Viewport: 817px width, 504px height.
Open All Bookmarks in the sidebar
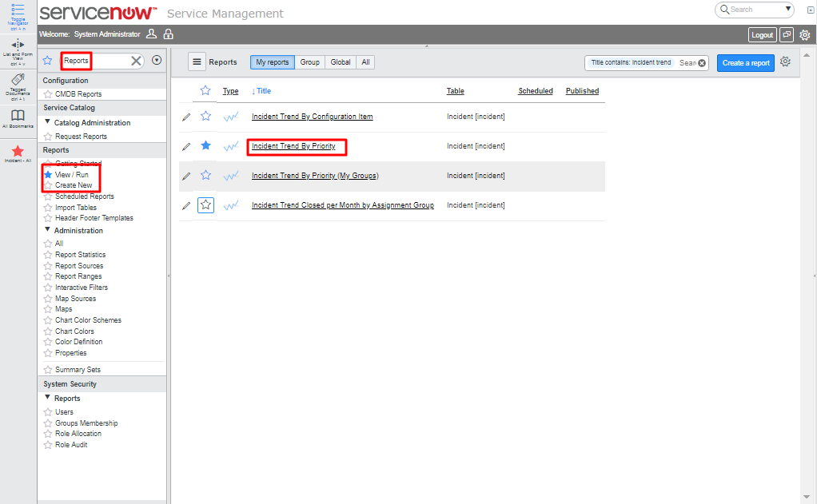[x=18, y=117]
